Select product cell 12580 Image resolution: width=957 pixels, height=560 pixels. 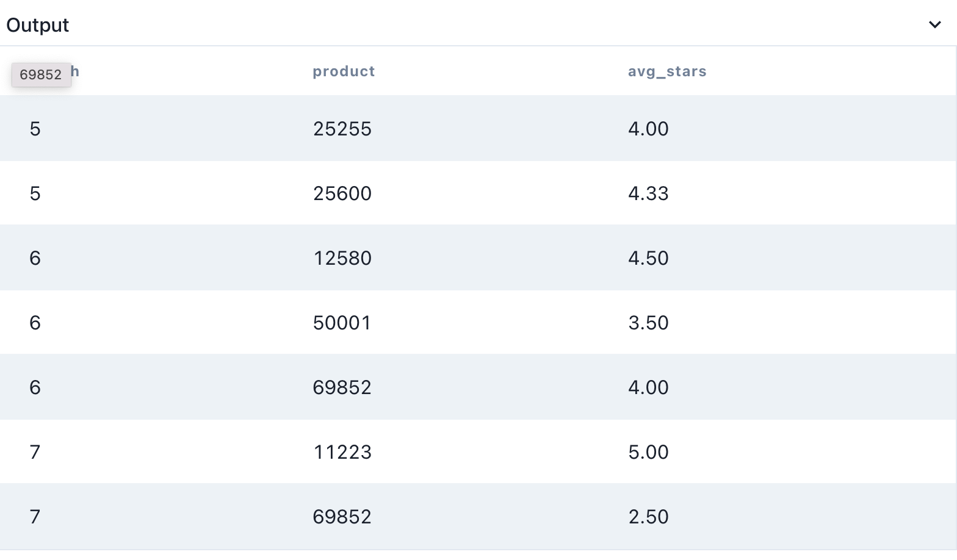click(342, 258)
